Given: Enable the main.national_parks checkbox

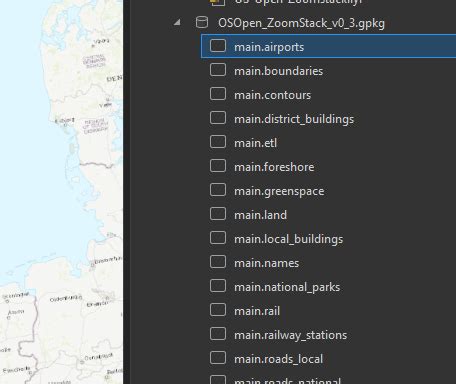Looking at the screenshot, I should pos(218,286).
